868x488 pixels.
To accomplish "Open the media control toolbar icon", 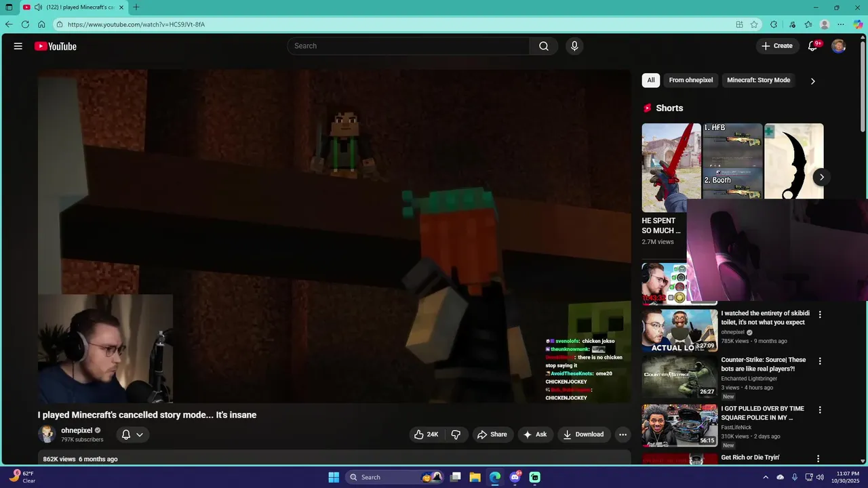I will click(x=792, y=24).
